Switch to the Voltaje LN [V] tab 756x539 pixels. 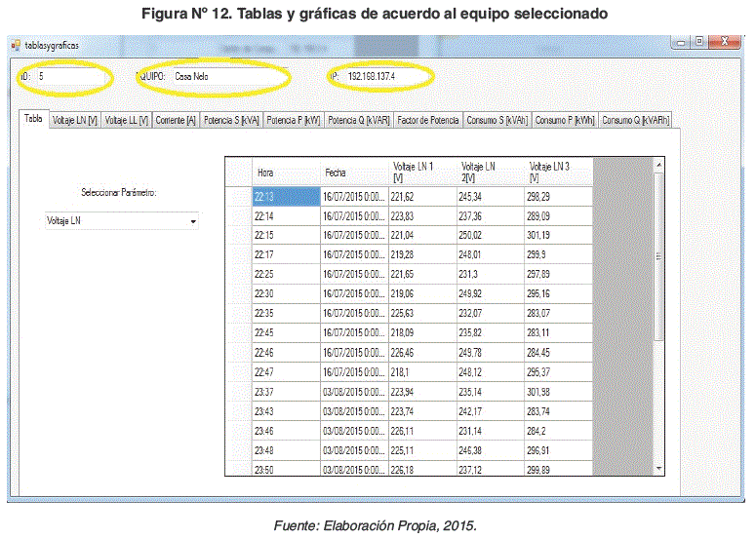tap(75, 121)
